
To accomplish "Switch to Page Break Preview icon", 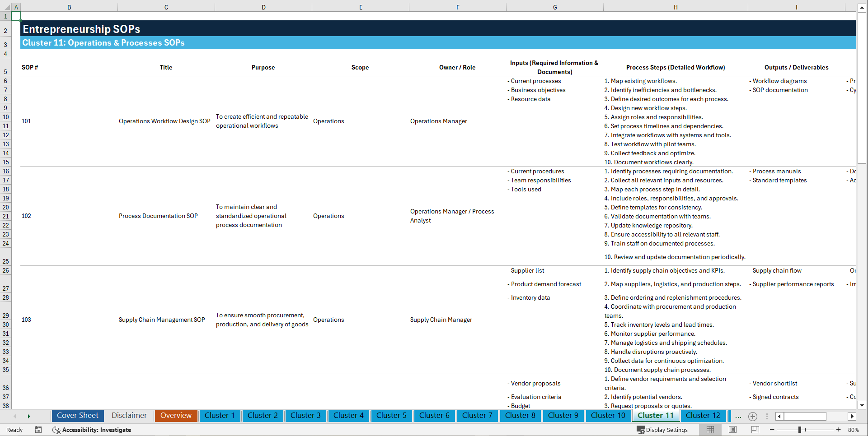I will click(755, 430).
